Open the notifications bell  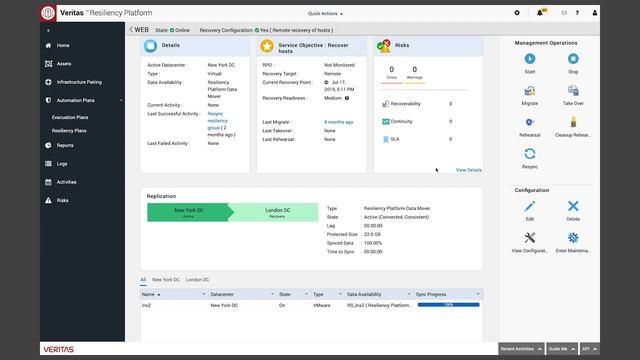click(x=540, y=13)
